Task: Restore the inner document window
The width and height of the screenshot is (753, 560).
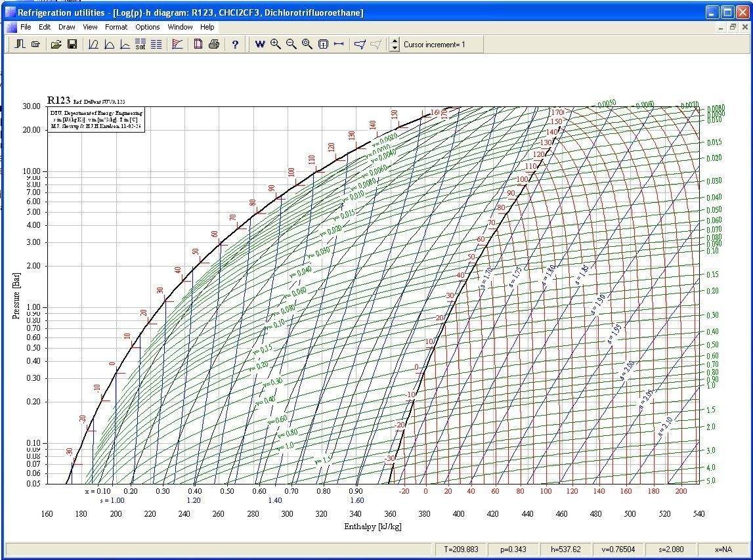Action: pyautogui.click(x=733, y=28)
